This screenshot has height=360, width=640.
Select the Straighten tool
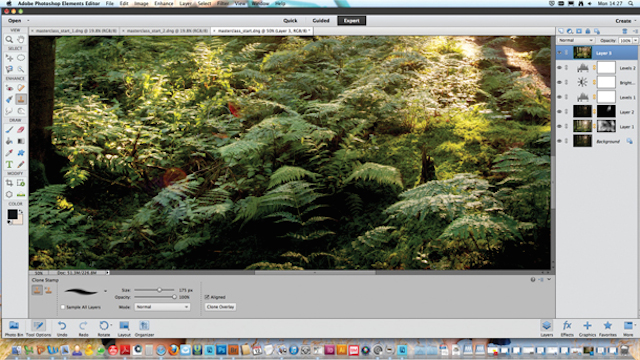pos(21,194)
